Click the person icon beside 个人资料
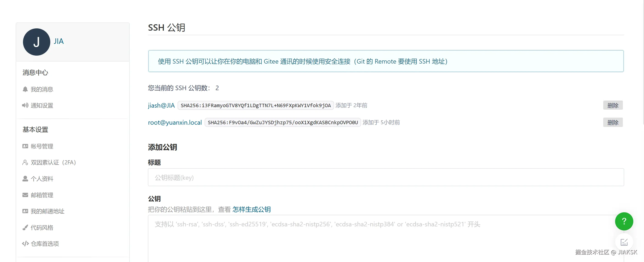The image size is (644, 262). point(25,179)
